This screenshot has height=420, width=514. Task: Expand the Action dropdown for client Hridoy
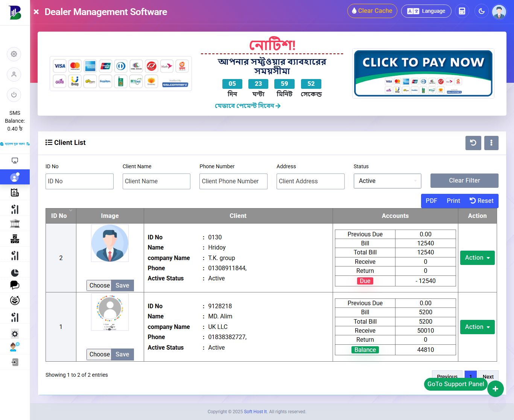pos(477,258)
